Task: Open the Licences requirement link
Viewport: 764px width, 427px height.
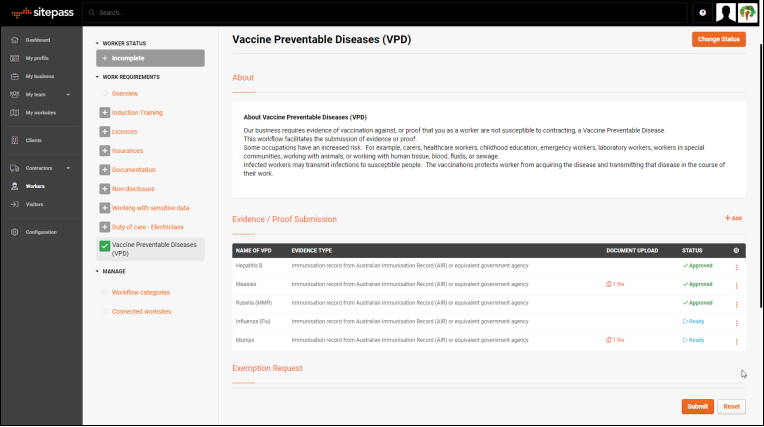Action: pos(124,132)
